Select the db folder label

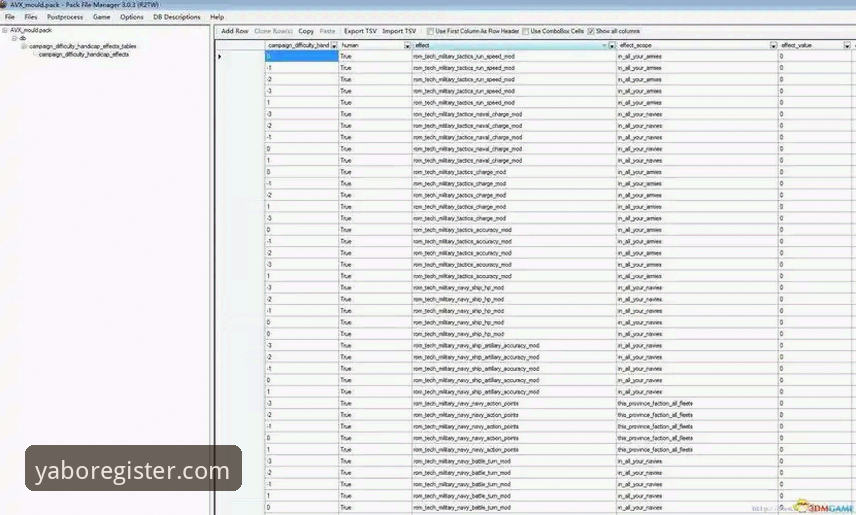pyautogui.click(x=23, y=38)
